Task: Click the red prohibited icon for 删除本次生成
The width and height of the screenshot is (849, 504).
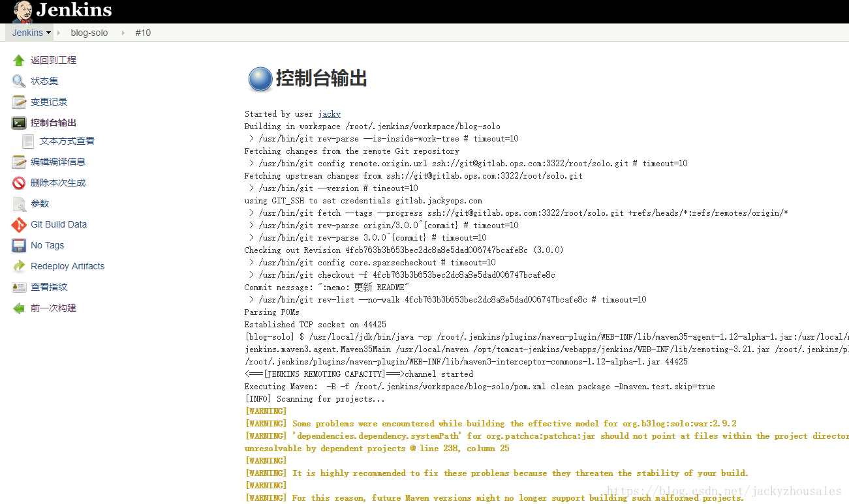Action: tap(19, 183)
